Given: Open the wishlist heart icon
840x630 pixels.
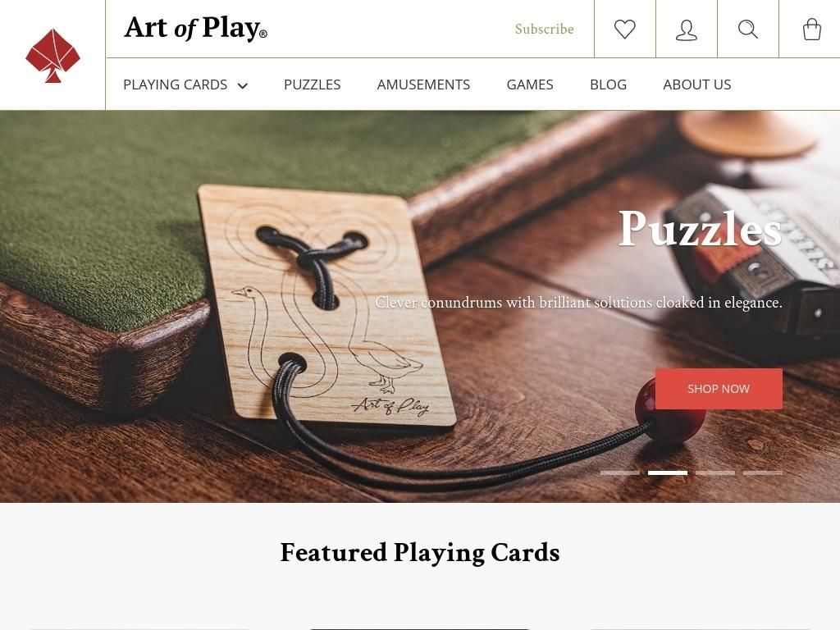Looking at the screenshot, I should [624, 29].
